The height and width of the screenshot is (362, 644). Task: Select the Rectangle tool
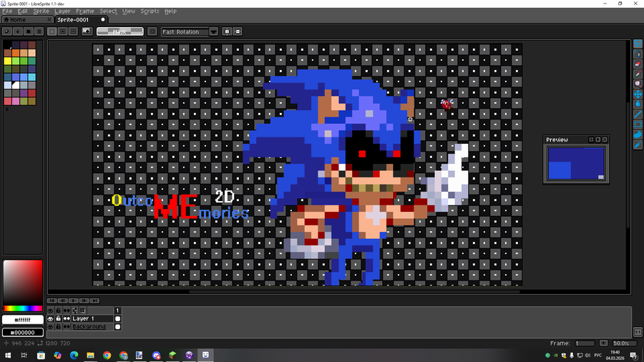(638, 124)
